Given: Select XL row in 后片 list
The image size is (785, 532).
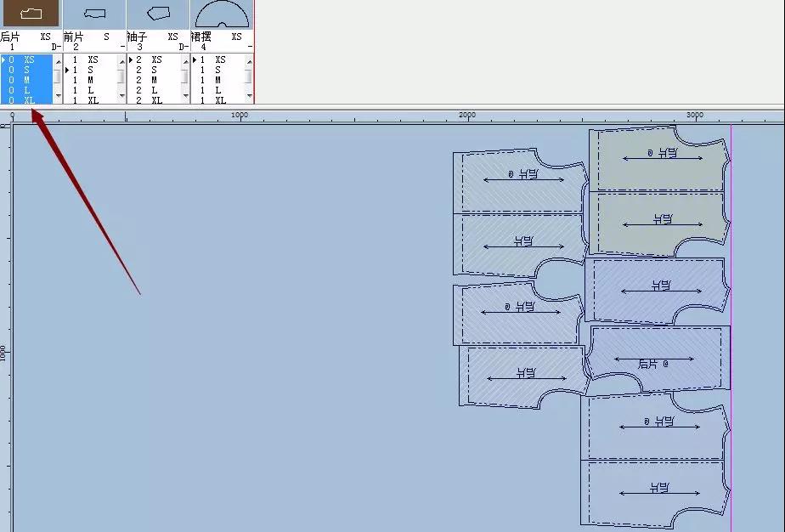Looking at the screenshot, I should click(29, 100).
